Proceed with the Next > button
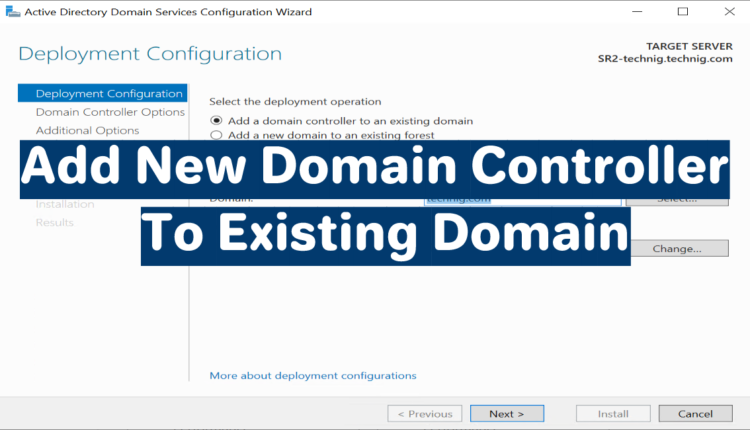Viewport: 750px width, 430px height. (x=507, y=414)
